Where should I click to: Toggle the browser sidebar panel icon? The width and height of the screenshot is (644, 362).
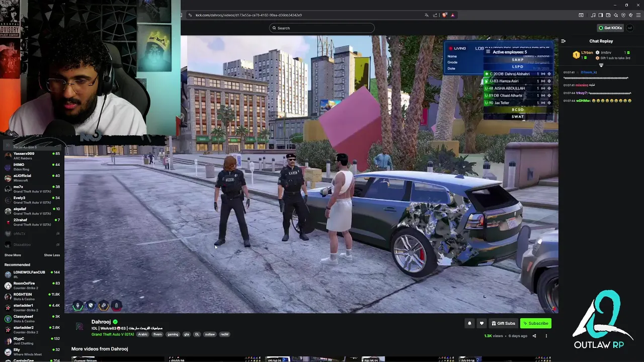[x=601, y=15]
